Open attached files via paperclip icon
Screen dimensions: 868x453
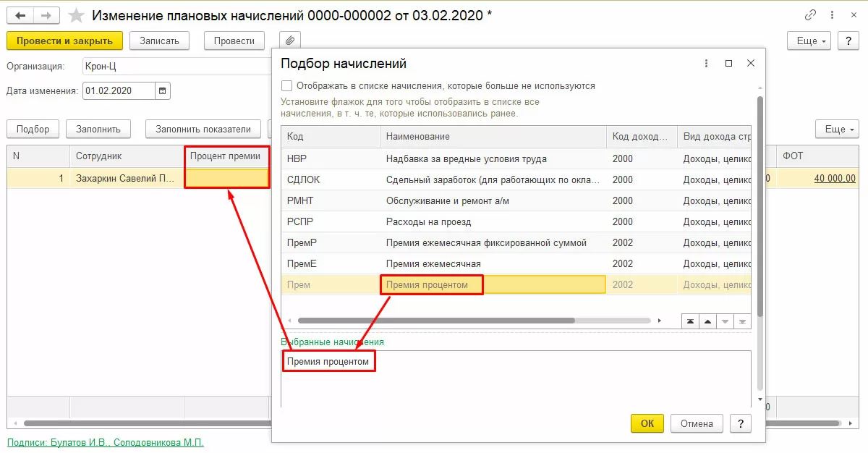pyautogui.click(x=289, y=41)
